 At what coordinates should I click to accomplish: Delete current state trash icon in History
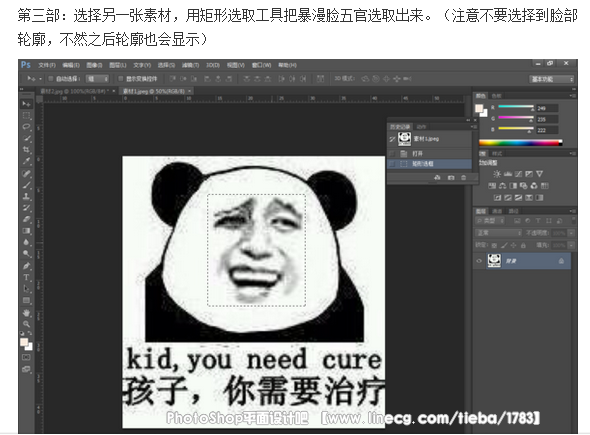click(464, 178)
